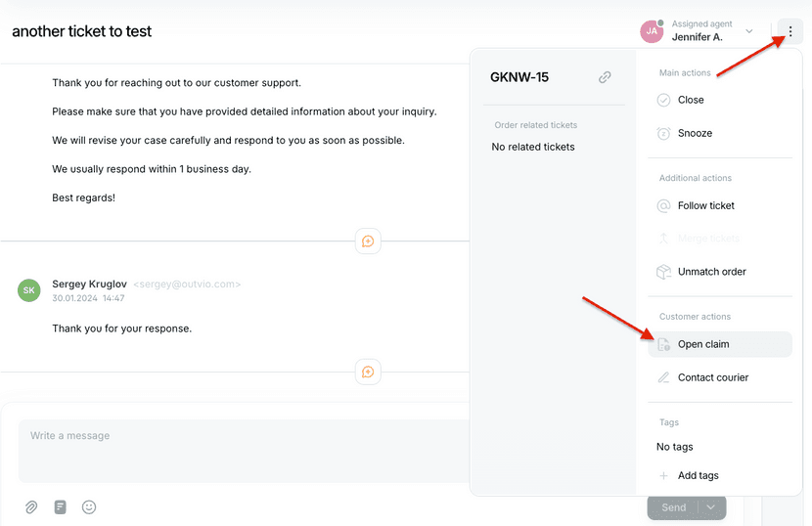Open the Send button options arrow
Image resolution: width=812 pixels, height=526 pixels.
pos(711,506)
